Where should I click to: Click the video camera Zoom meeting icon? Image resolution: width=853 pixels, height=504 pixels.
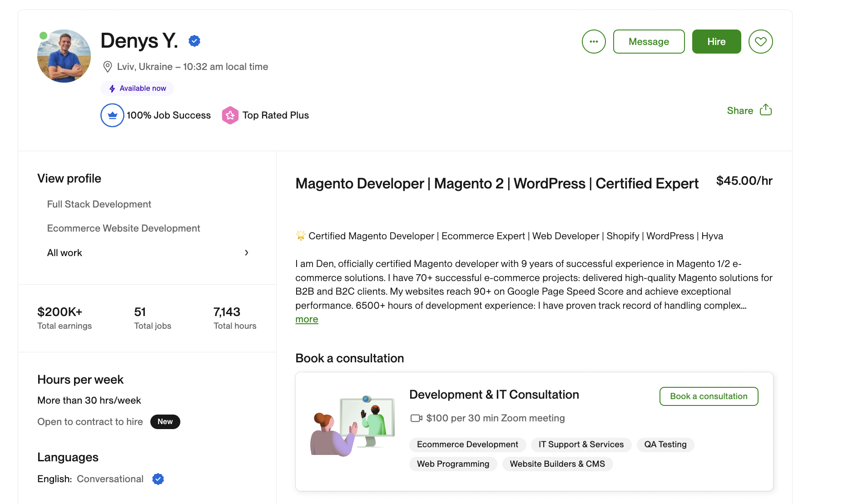[x=417, y=418]
